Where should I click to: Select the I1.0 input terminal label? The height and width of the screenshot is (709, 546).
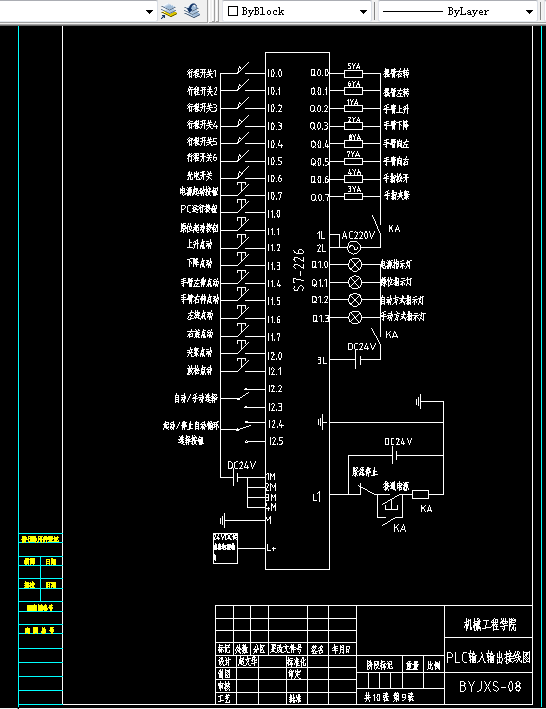point(274,214)
